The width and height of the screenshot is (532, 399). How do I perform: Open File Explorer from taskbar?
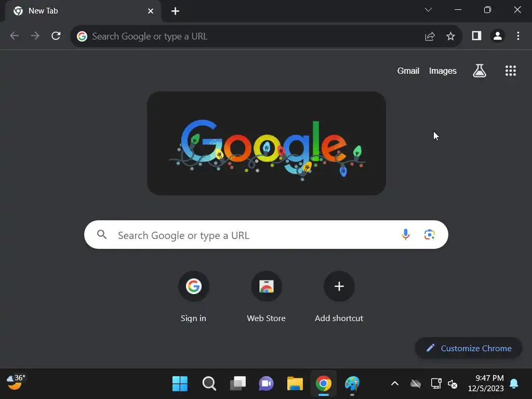[295, 384]
